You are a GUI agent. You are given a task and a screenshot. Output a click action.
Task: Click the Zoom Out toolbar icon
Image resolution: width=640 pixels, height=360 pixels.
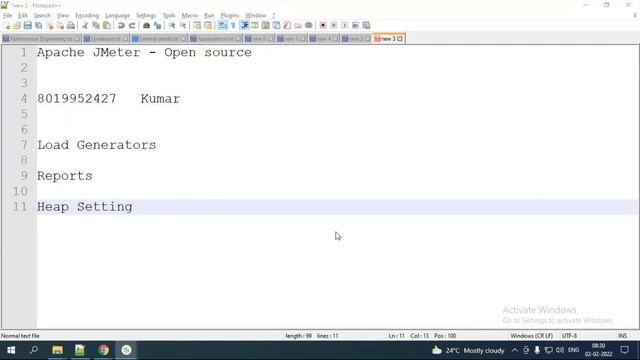click(183, 26)
